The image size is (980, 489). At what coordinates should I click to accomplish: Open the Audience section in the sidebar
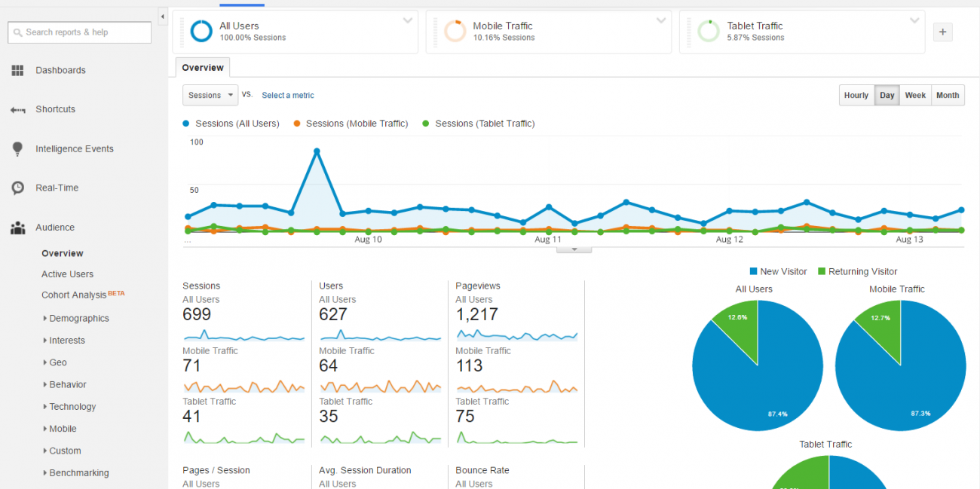[55, 228]
